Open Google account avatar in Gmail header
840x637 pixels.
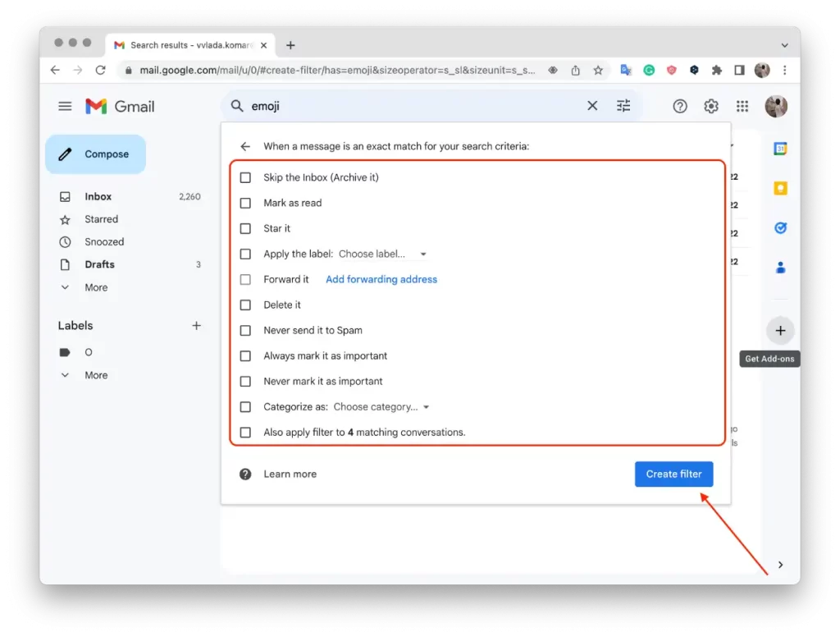pyautogui.click(x=776, y=106)
